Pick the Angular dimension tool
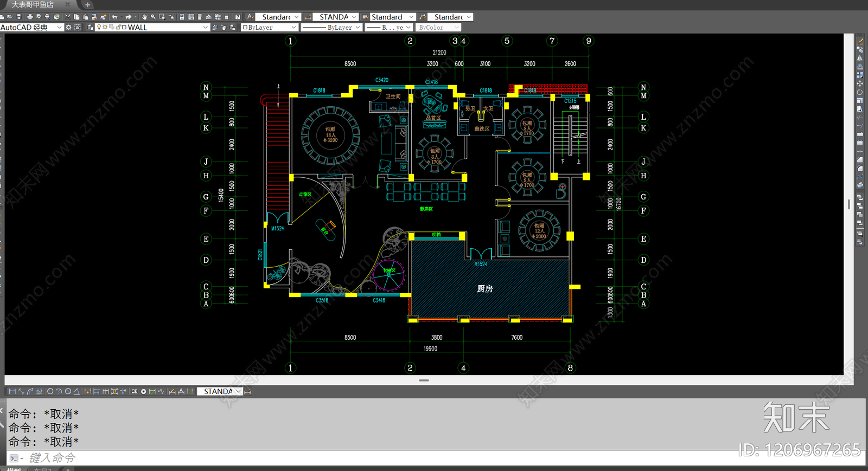The width and height of the screenshot is (868, 471). (76, 391)
